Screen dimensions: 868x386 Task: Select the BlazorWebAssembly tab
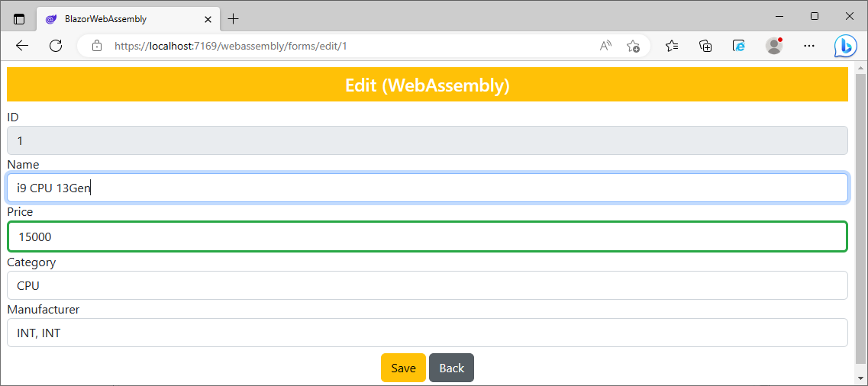tap(127, 19)
